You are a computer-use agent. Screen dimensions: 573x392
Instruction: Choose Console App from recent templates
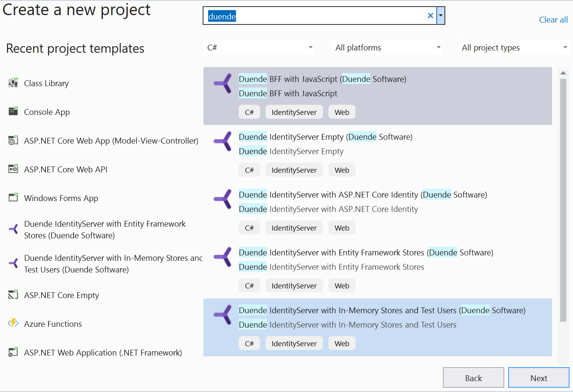point(47,112)
